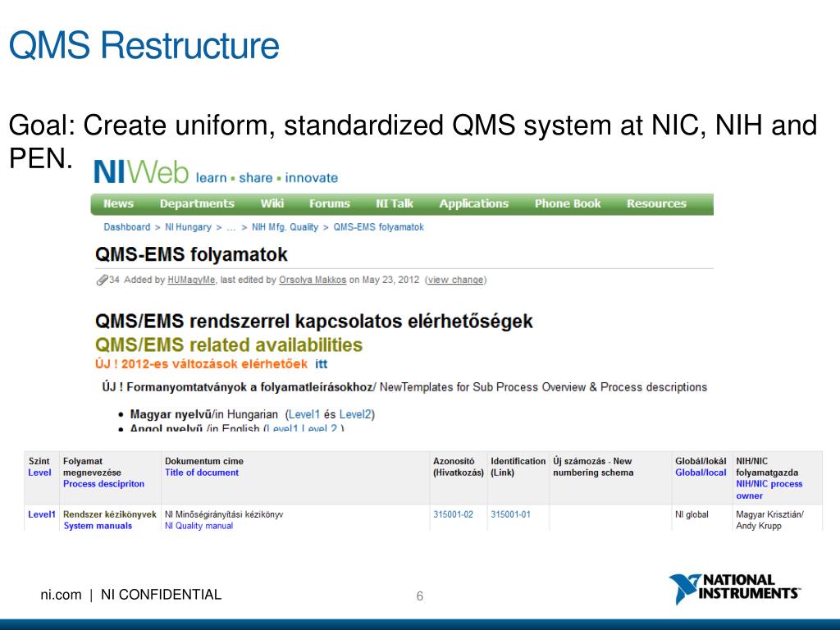
Task: Click NI Quality manual document title
Action: [x=199, y=526]
